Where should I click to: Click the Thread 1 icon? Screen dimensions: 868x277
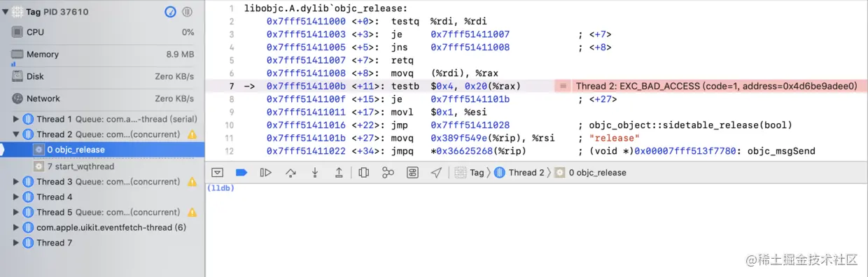[x=29, y=119]
